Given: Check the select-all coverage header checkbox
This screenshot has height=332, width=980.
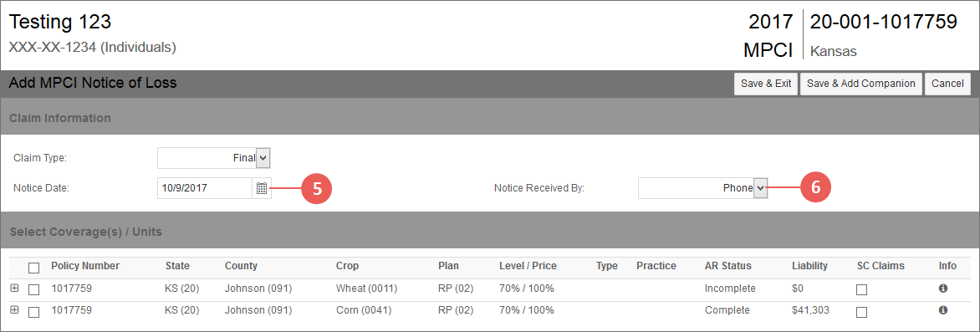Looking at the screenshot, I should point(33,268).
